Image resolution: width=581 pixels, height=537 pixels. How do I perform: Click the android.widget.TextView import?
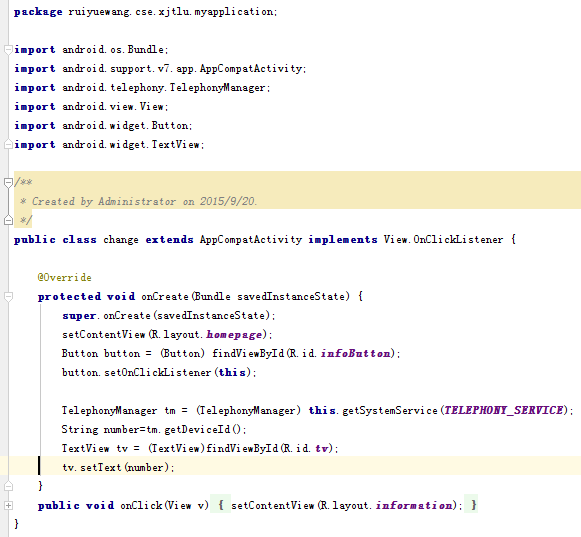click(133, 145)
